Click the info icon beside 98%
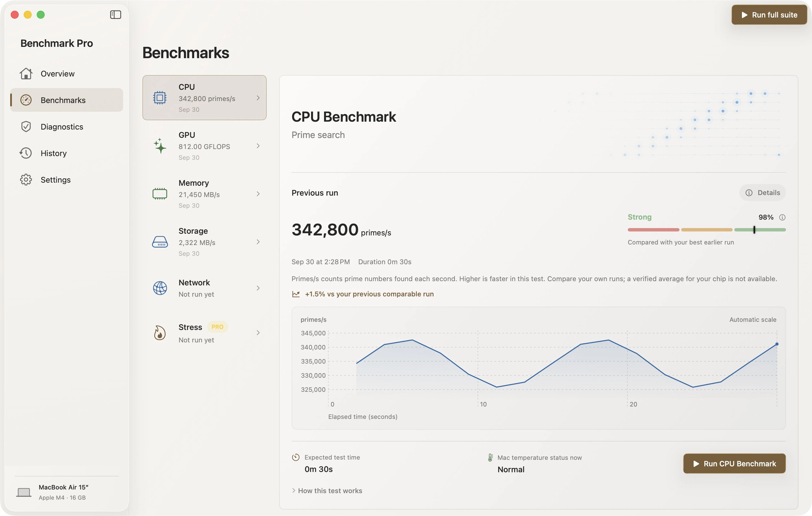Screen dimensions: 812x516 [x=782, y=217]
